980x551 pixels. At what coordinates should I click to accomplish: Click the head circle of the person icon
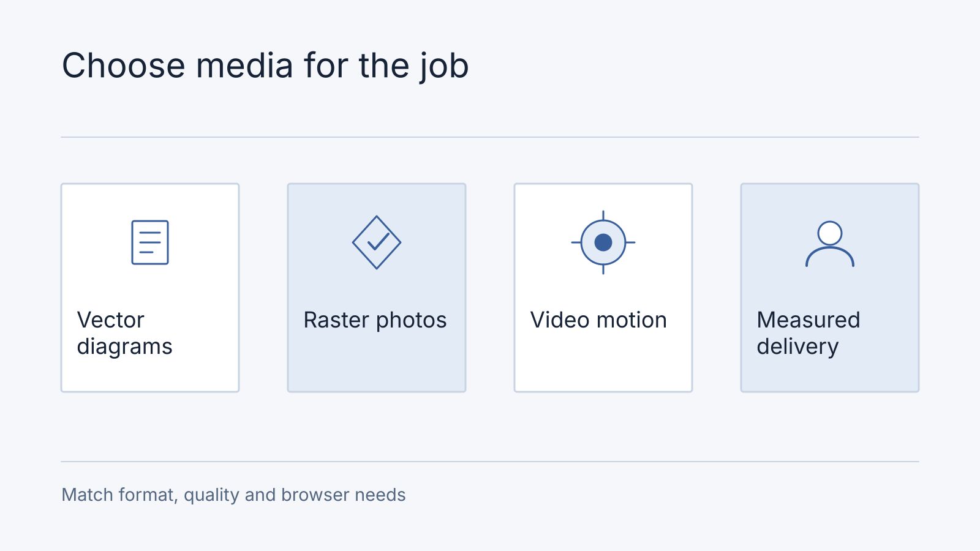830,233
